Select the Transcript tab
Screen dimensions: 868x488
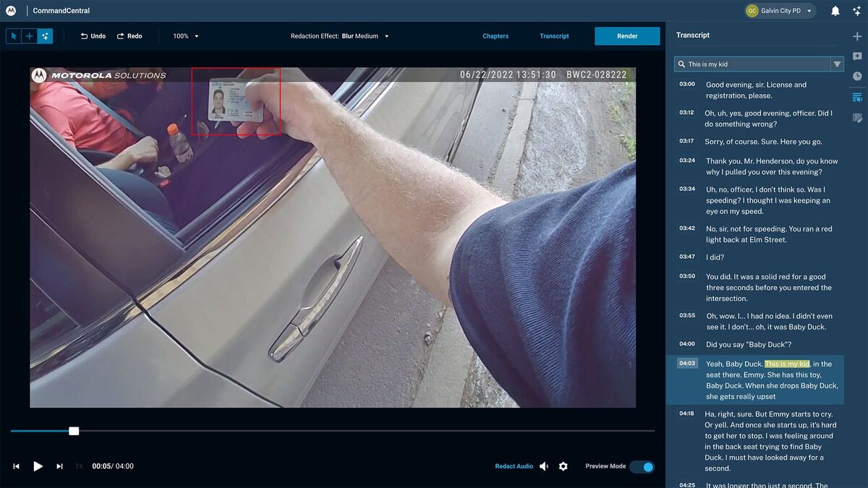tap(553, 35)
